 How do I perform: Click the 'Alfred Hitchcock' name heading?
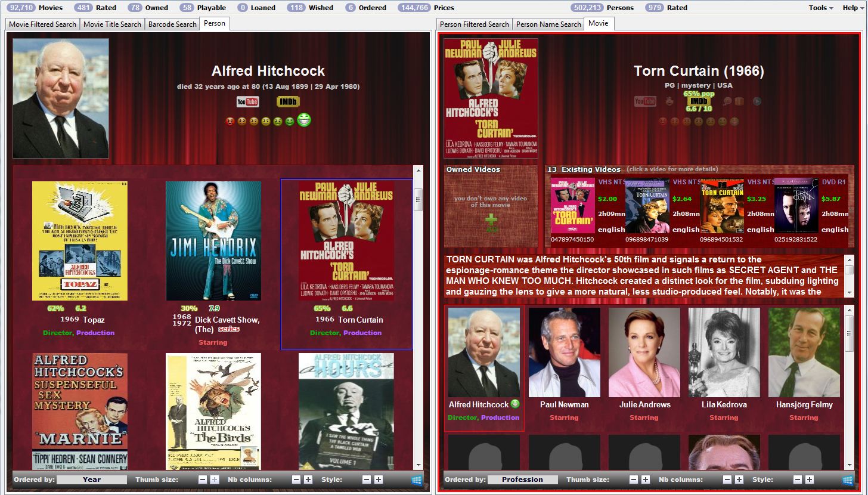[268, 71]
